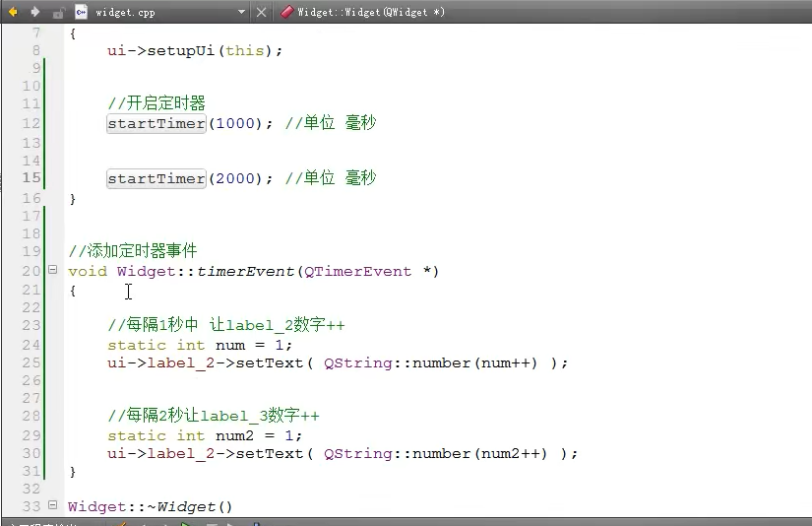Place cursor on the value 1000

235,124
